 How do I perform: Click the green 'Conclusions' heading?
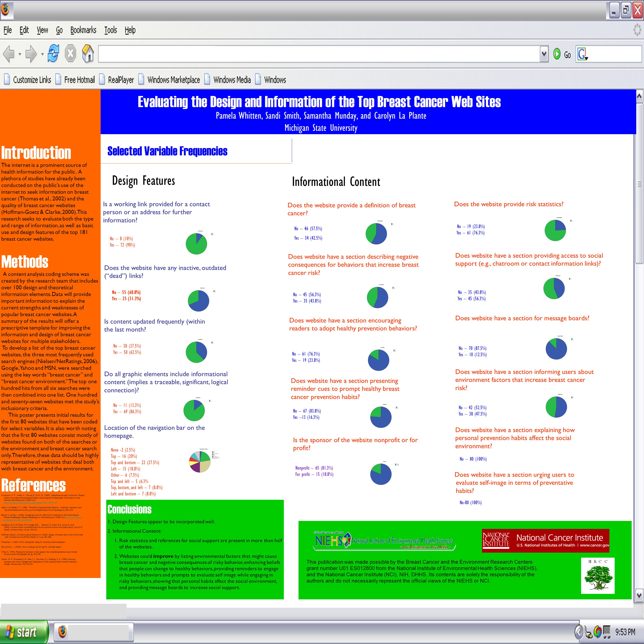pos(129,509)
